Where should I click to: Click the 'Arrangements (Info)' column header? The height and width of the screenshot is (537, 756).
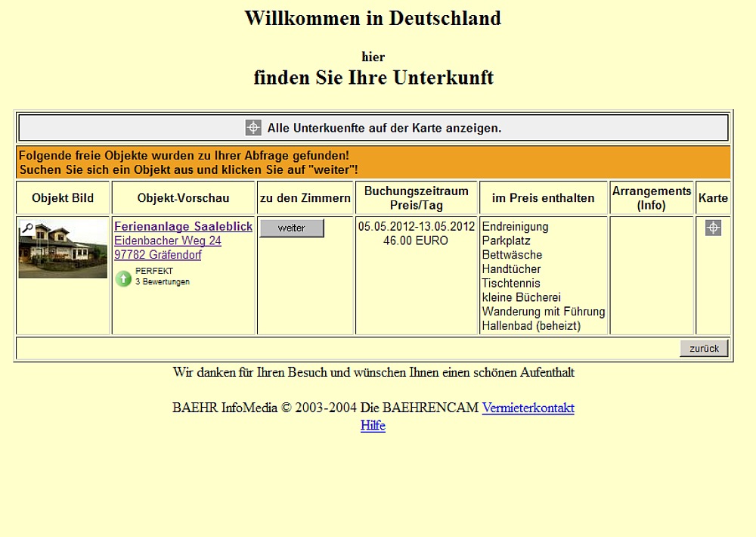click(x=652, y=198)
